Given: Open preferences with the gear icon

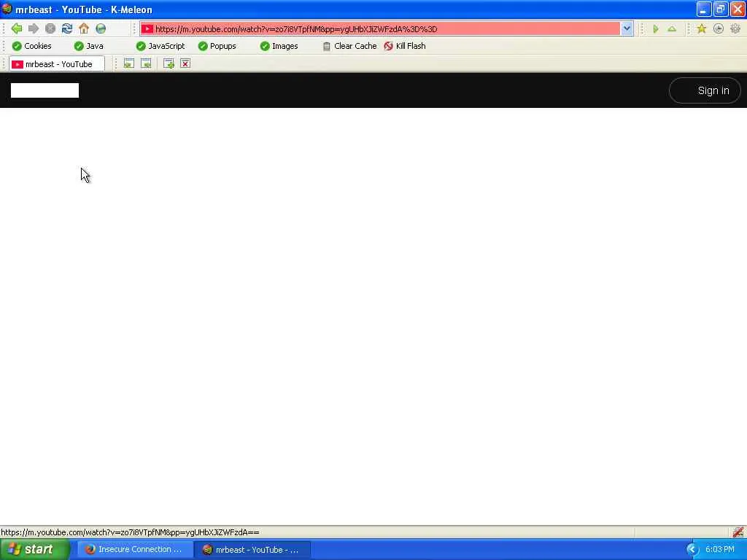Looking at the screenshot, I should pos(735,29).
